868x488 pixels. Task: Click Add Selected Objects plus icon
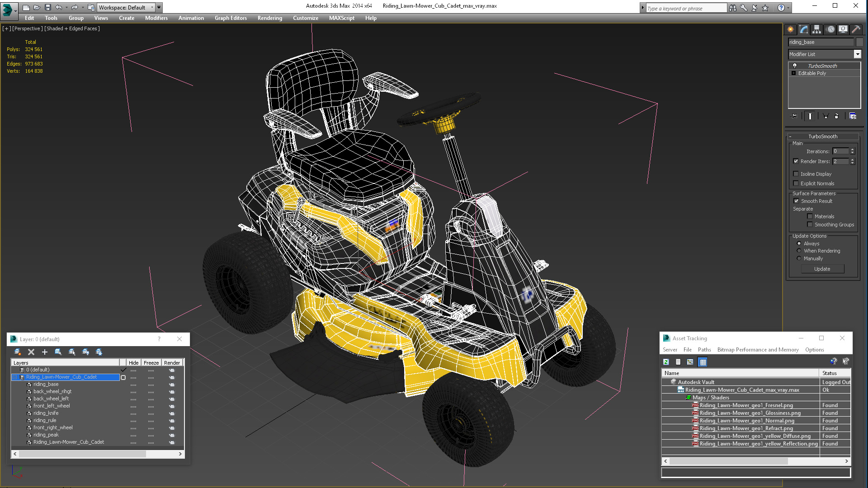(45, 352)
